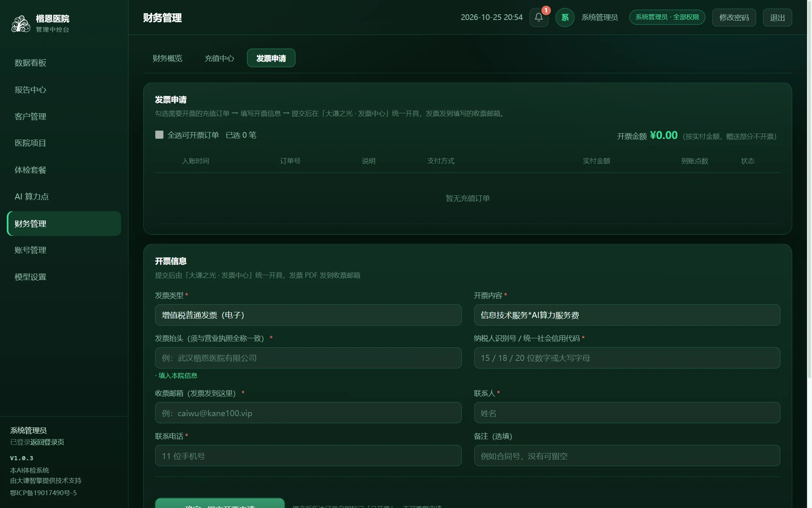This screenshot has height=508, width=812.
Task: Click the 退出 logout button
Action: 777,17
